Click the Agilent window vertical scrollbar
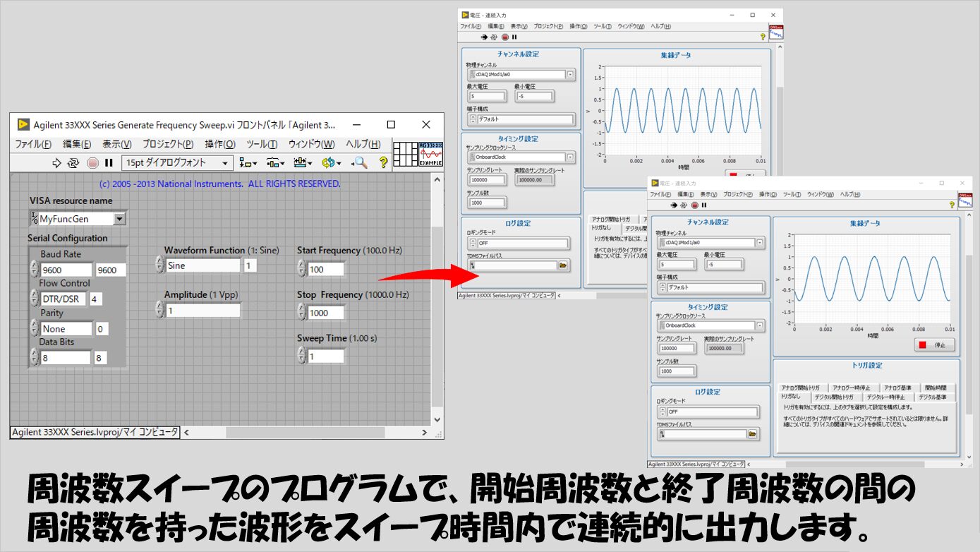 pos(437,300)
